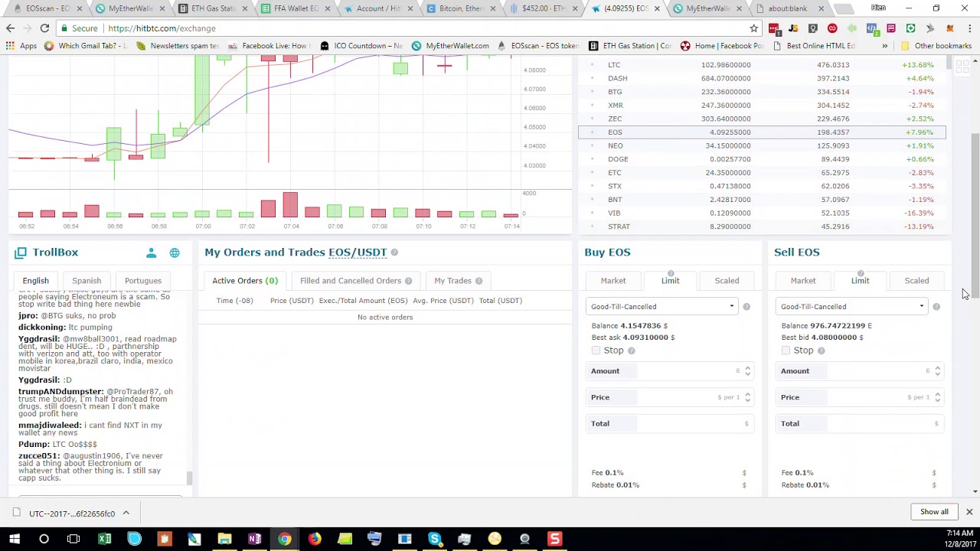The image size is (980, 551).
Task: Open EOSscan bookmark in bookmarks bar
Action: point(538,46)
